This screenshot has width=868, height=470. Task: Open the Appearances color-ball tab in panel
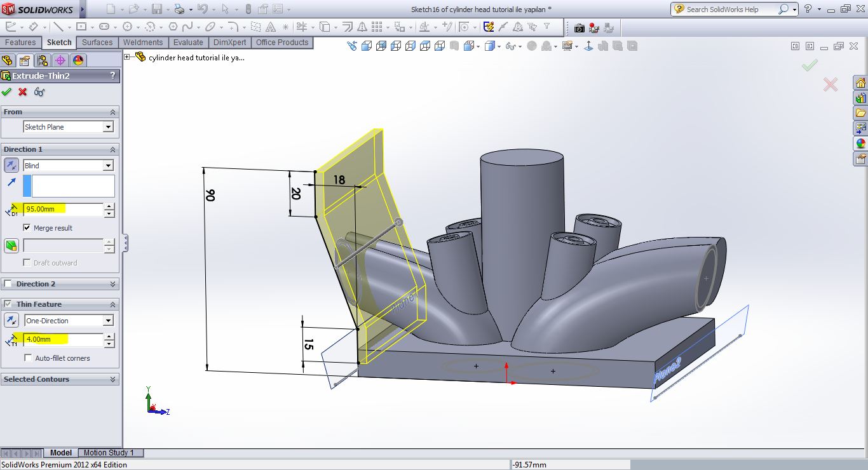[x=78, y=60]
